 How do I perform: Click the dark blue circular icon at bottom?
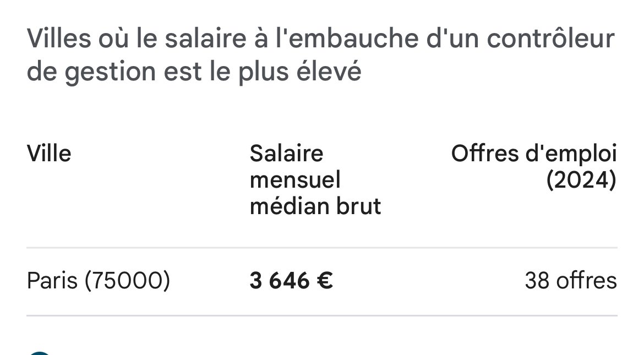pyautogui.click(x=40, y=353)
